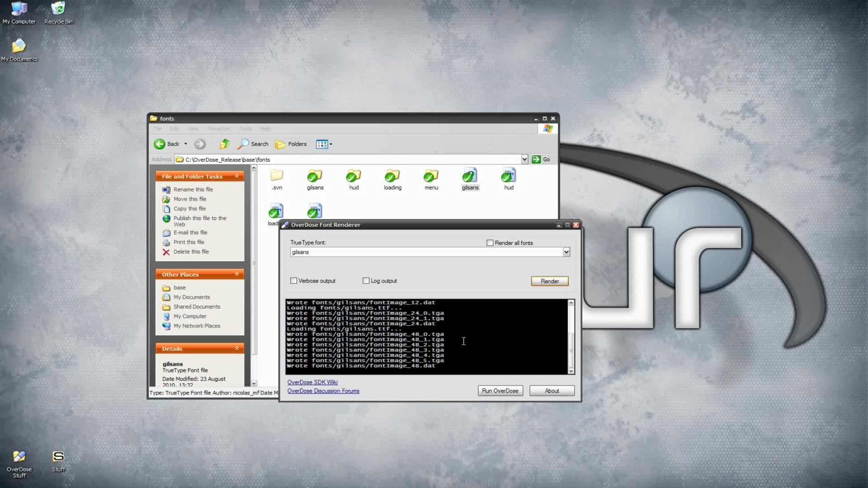Open the My Documents desktop icon

[x=19, y=50]
